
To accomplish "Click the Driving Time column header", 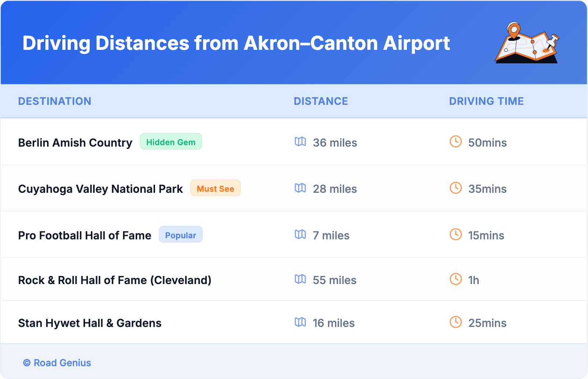I will click(486, 101).
